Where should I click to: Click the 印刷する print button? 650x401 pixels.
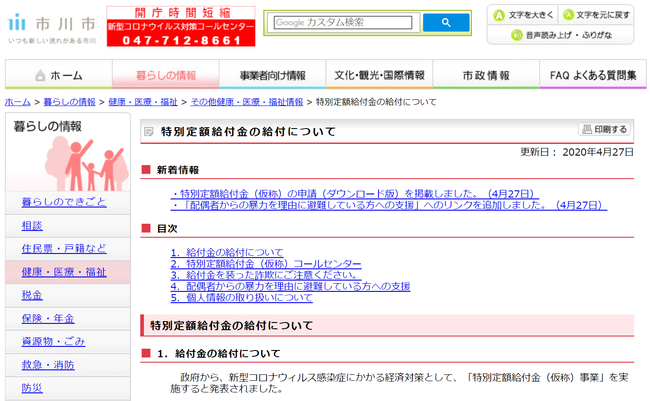coord(605,130)
